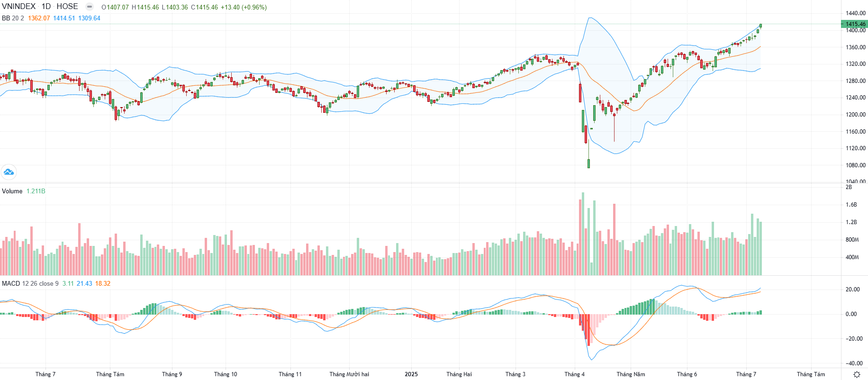Screen dimensions: 868x380
Task: Click the Volume value 1.211B
Action: click(36, 191)
